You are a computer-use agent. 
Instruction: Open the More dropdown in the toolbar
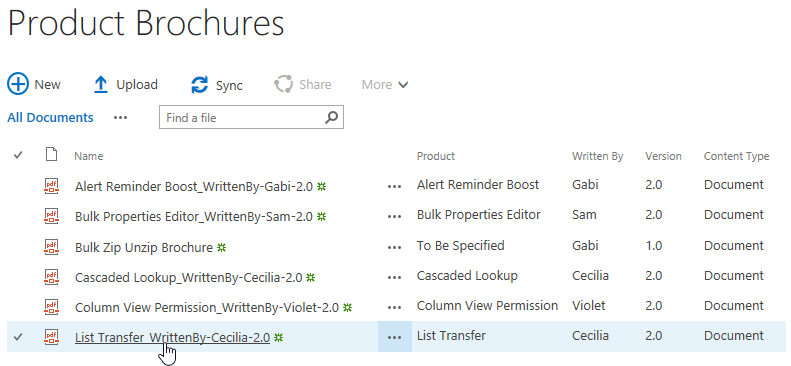pos(384,85)
